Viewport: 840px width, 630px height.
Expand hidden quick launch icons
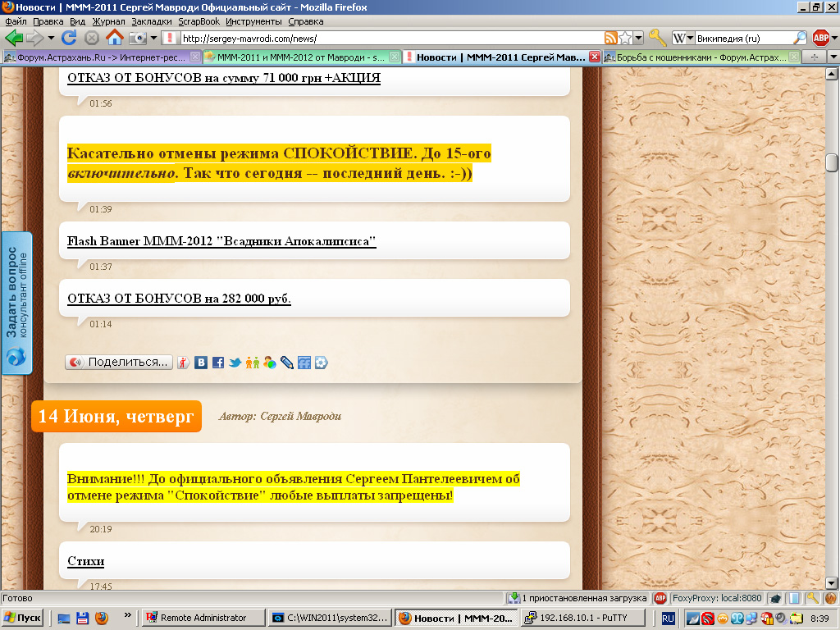point(127,615)
